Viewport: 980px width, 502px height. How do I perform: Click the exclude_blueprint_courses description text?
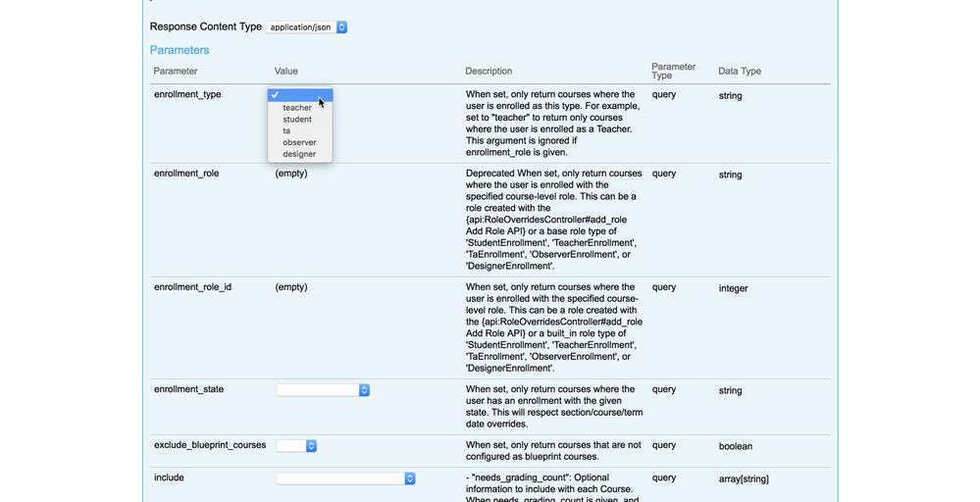553,451
